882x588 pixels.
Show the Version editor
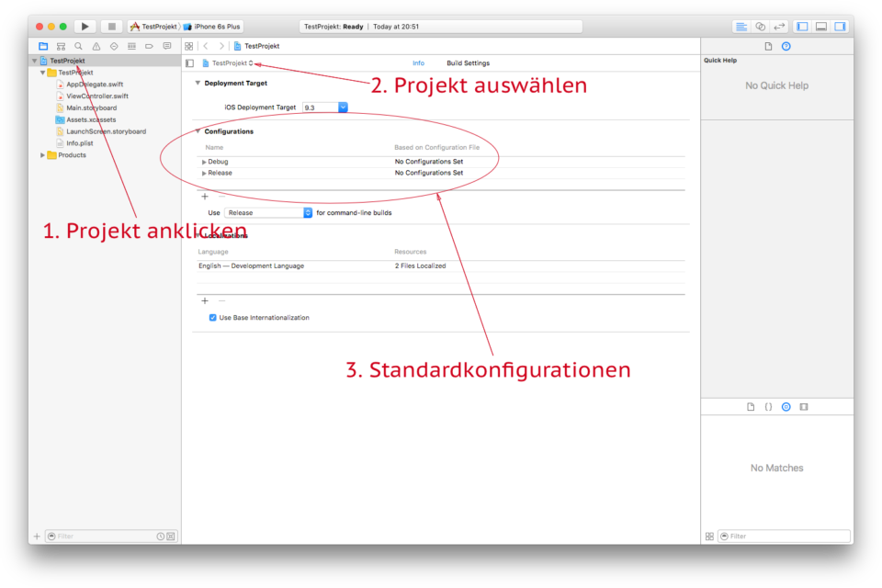click(780, 27)
